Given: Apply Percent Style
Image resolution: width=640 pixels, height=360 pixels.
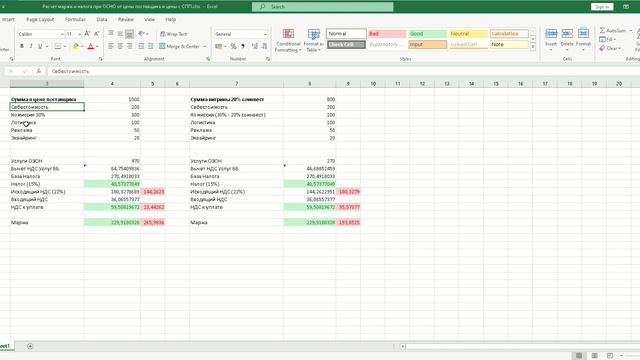Looking at the screenshot, I should (x=233, y=46).
